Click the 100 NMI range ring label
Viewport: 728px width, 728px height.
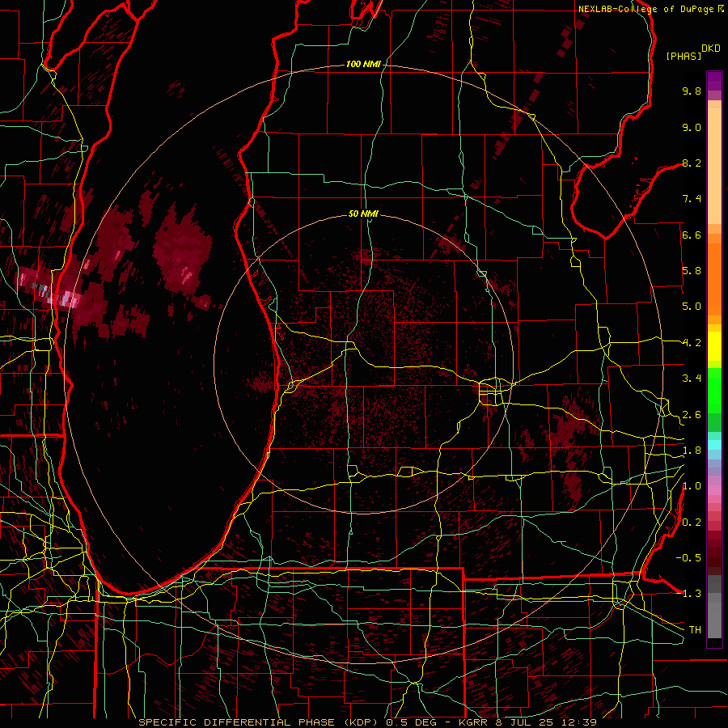pos(363,64)
